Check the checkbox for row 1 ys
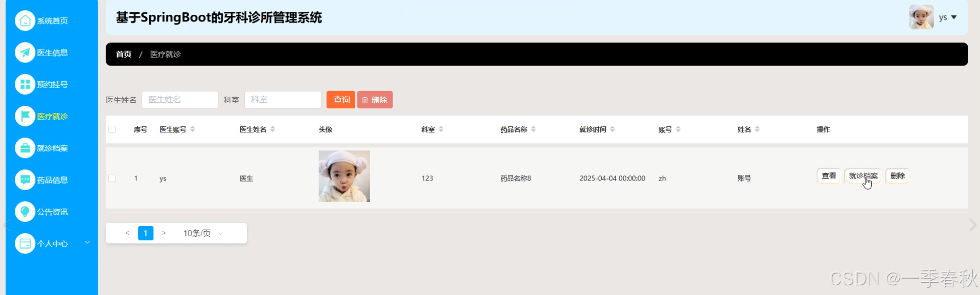The height and width of the screenshot is (295, 980). point(112,178)
